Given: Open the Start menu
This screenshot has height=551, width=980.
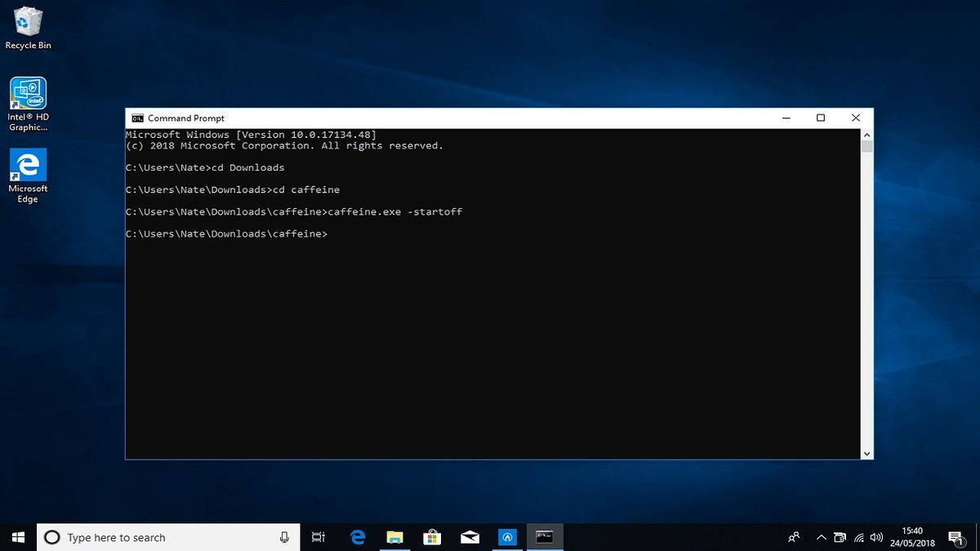Looking at the screenshot, I should click(x=17, y=537).
